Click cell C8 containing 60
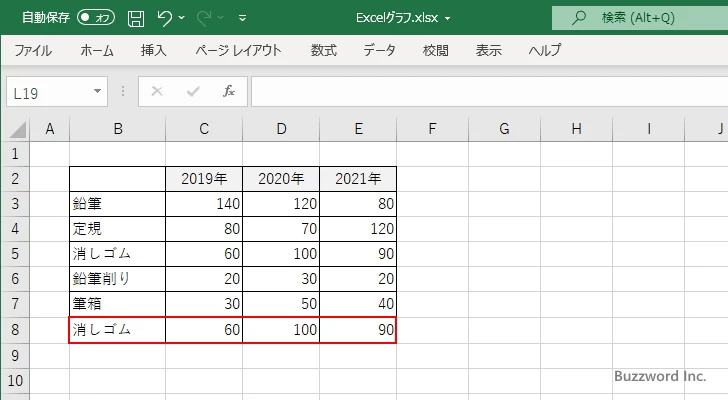The width and height of the screenshot is (728, 400). click(x=204, y=330)
